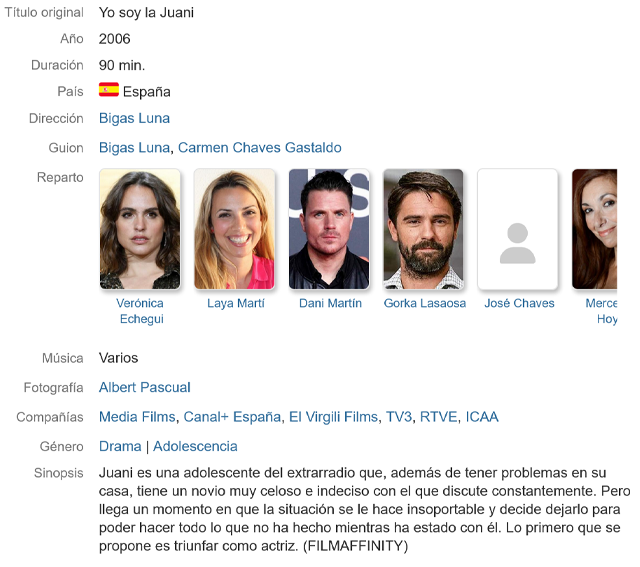Open Canal+ España company link

pyautogui.click(x=232, y=417)
